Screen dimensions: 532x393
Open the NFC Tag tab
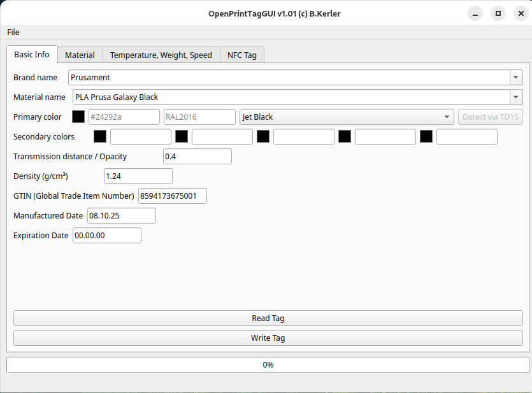point(242,55)
